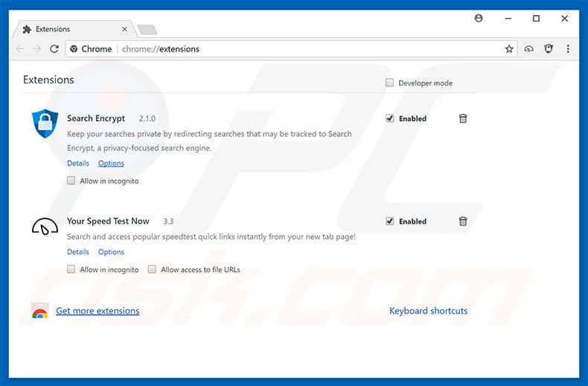Click the Search Encrypt extension name
This screenshot has height=386, width=588.
point(96,118)
